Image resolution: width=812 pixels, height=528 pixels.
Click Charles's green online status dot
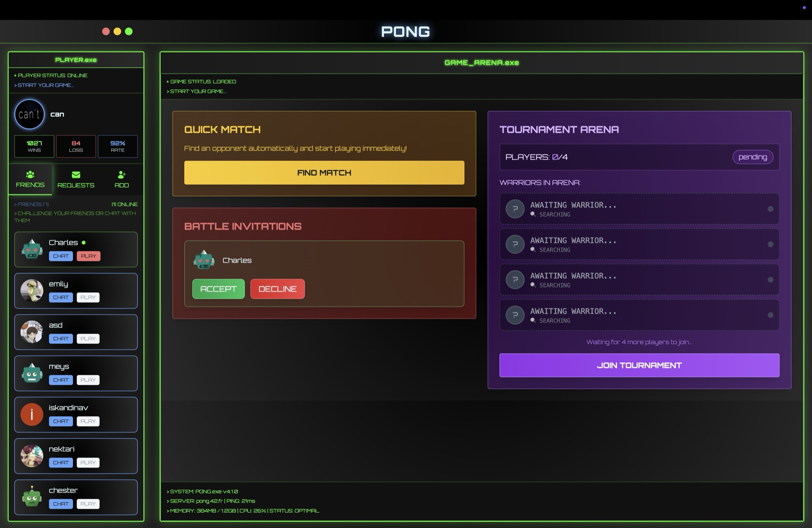(x=83, y=242)
